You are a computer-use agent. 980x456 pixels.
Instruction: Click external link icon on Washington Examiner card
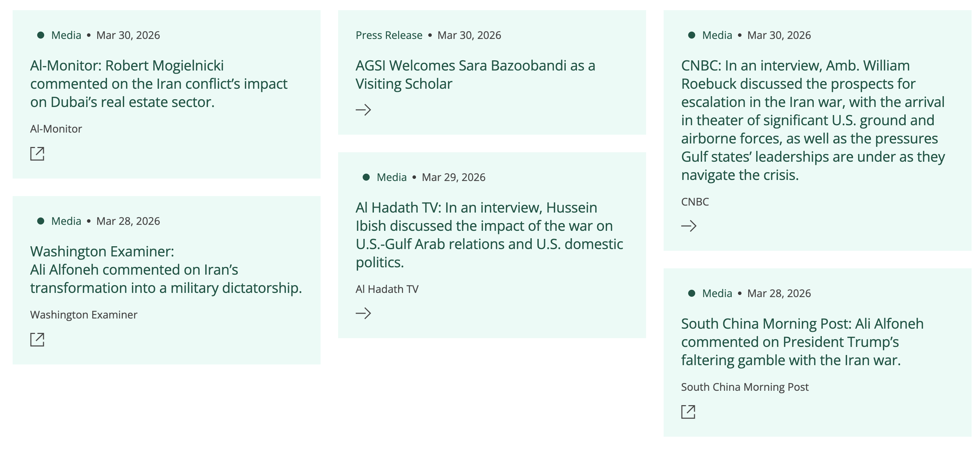pyautogui.click(x=37, y=340)
